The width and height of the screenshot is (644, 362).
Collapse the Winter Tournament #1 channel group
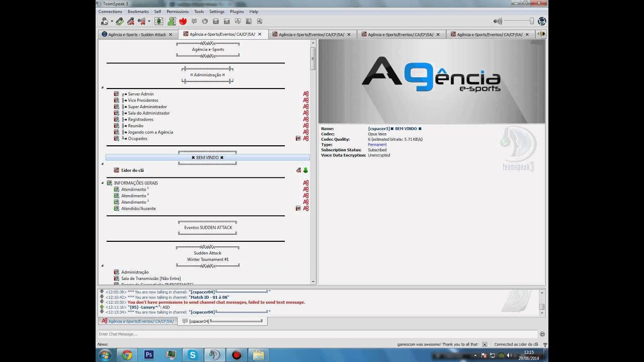pos(103,265)
